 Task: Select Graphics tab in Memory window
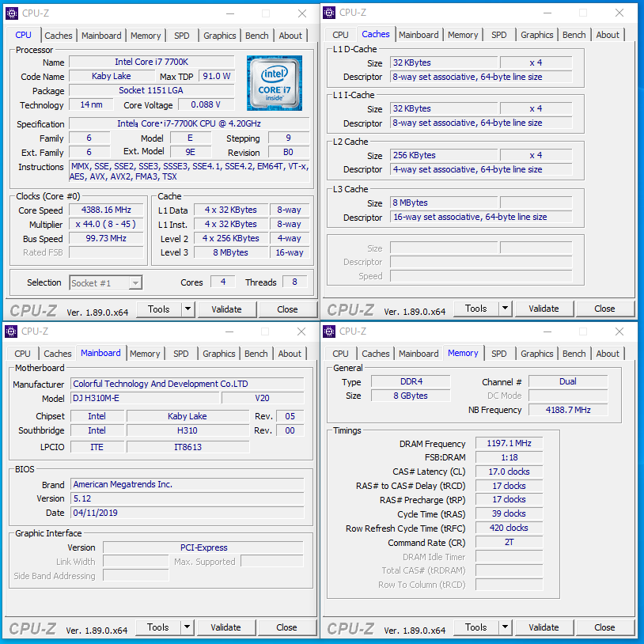(537, 354)
